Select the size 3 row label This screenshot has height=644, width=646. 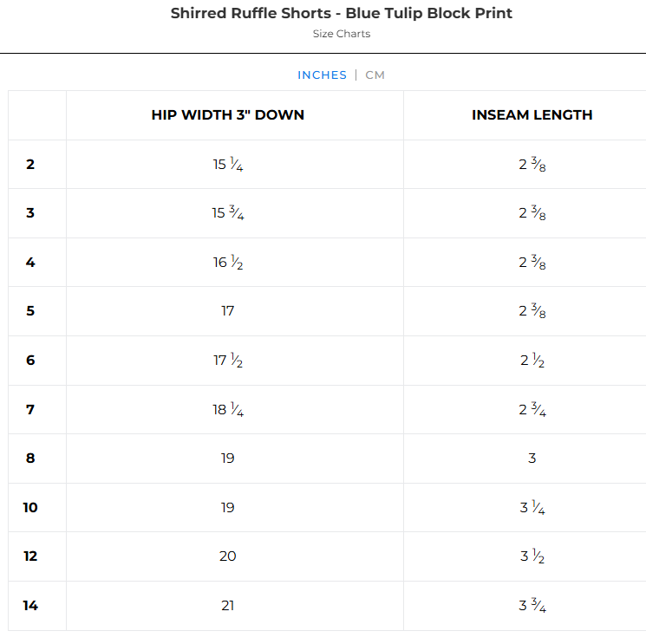pyautogui.click(x=30, y=213)
